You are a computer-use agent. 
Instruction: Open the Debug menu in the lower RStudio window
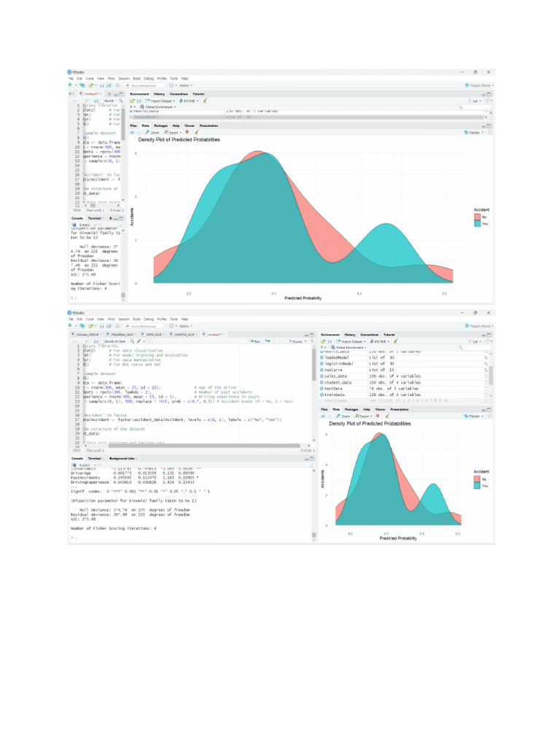(149, 320)
